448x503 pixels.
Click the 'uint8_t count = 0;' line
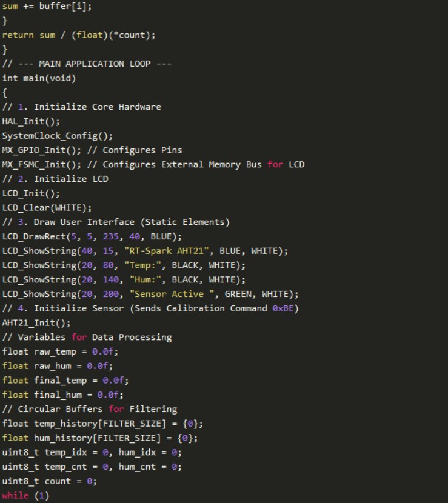(x=50, y=481)
